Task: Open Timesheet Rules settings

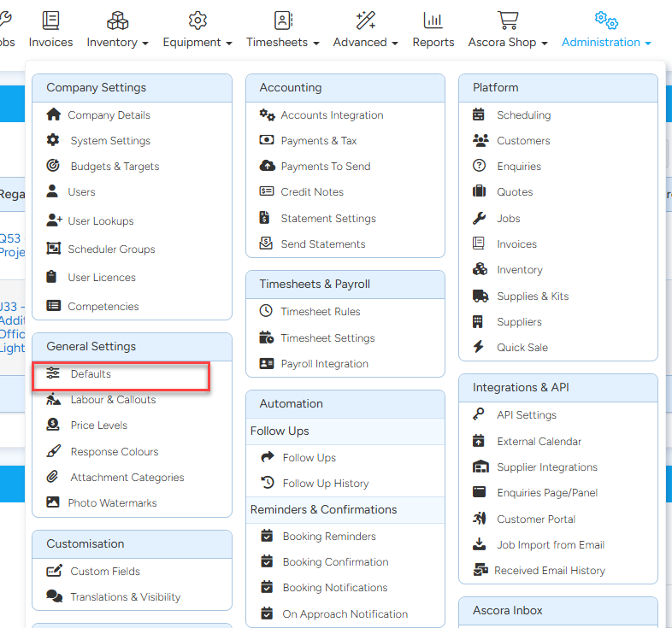Action: [x=321, y=312]
